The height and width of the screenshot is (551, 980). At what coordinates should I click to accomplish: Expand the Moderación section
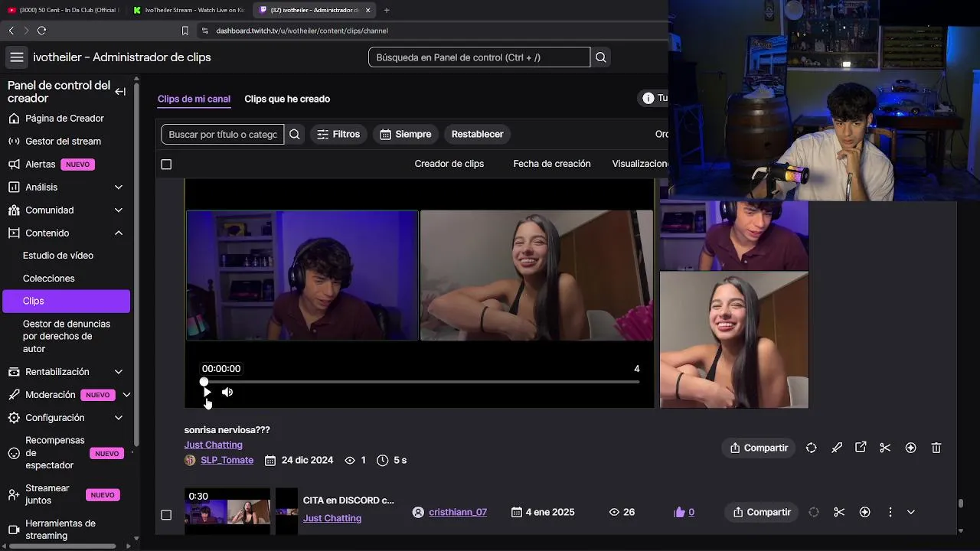pos(126,395)
